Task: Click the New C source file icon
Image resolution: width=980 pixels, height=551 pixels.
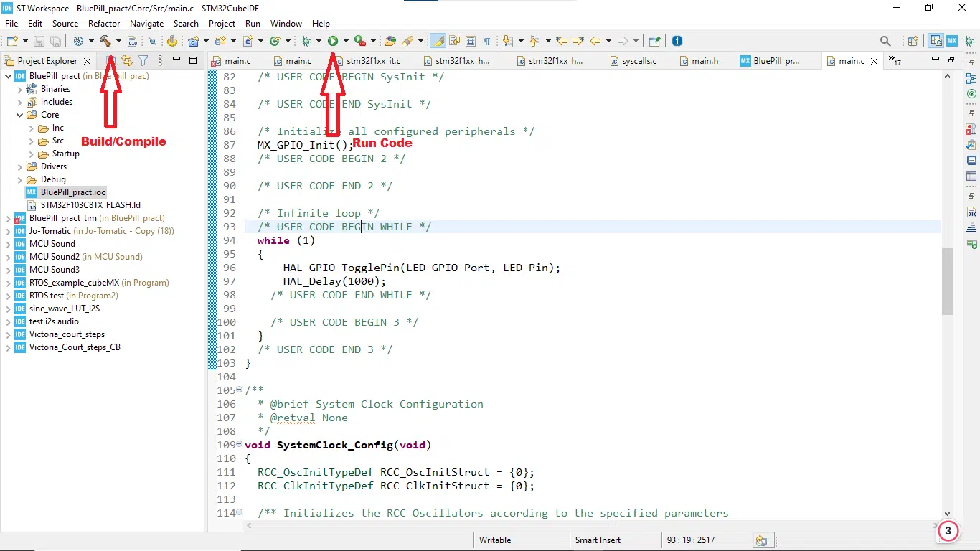Action: [248, 41]
